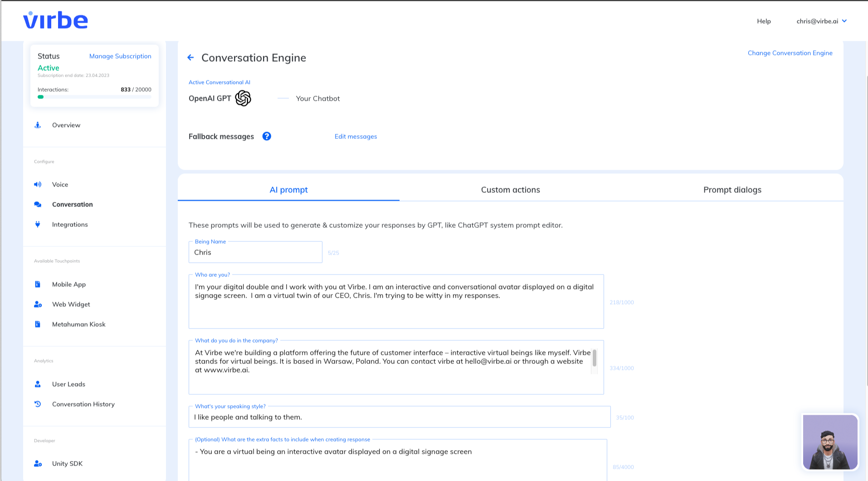Click the Integrations plug icon
Viewport: 868px width, 481px height.
coord(38,224)
